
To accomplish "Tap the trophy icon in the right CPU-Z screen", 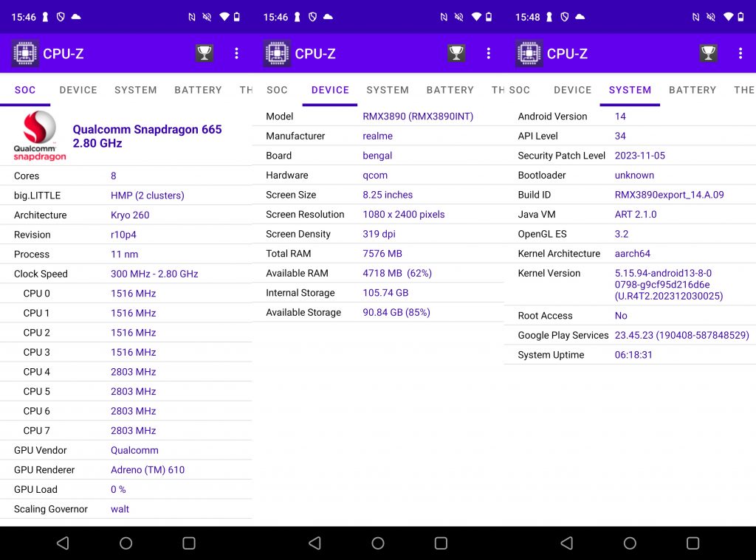I will (x=708, y=53).
